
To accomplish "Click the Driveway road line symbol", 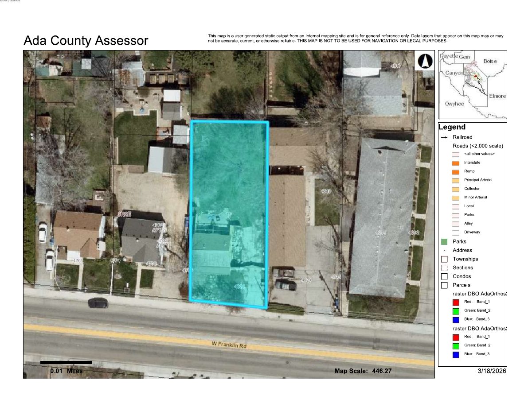I will (456, 232).
